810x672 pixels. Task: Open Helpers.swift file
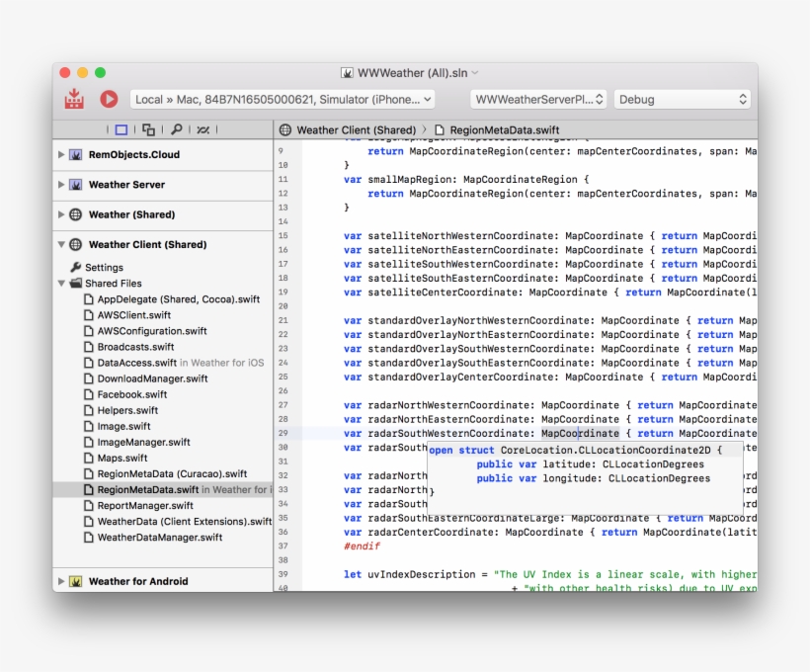(127, 410)
